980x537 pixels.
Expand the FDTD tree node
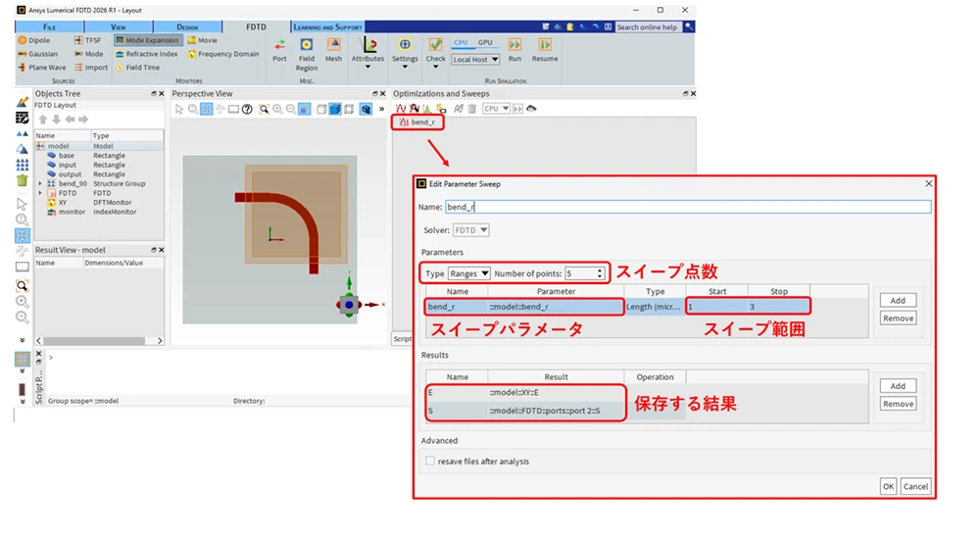tap(40, 193)
